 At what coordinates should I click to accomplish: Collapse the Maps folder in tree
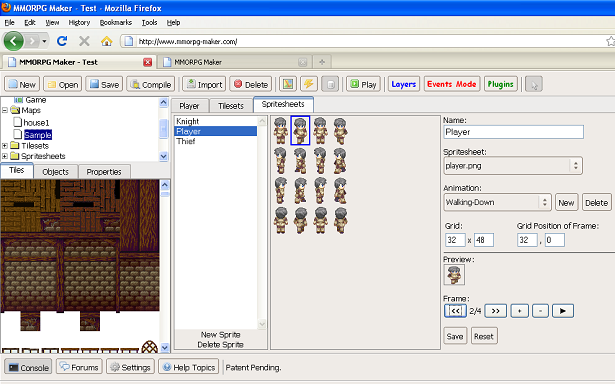tap(5, 110)
